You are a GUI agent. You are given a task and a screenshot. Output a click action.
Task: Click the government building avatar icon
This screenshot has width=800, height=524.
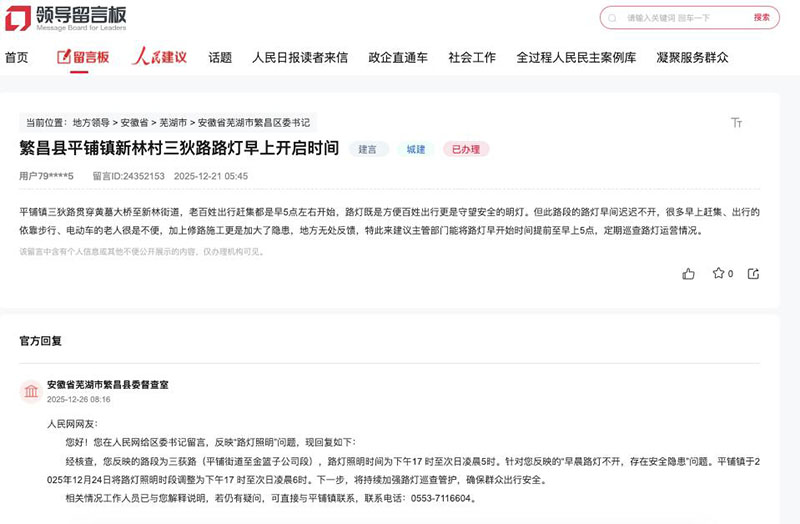click(x=31, y=391)
